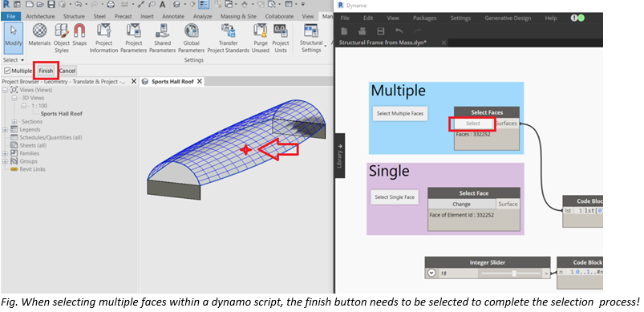Click the Select Single Face note

click(x=395, y=197)
